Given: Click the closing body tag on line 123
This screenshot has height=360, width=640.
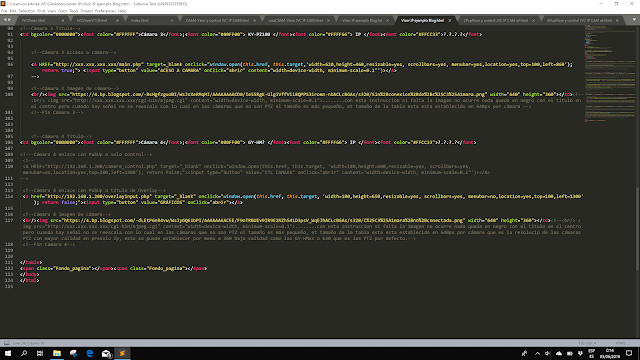Looking at the screenshot, I should (x=29, y=275).
